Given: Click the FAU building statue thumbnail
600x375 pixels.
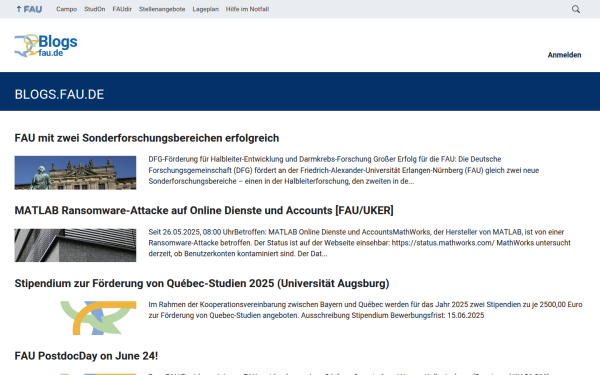Looking at the screenshot, I should [75, 173].
